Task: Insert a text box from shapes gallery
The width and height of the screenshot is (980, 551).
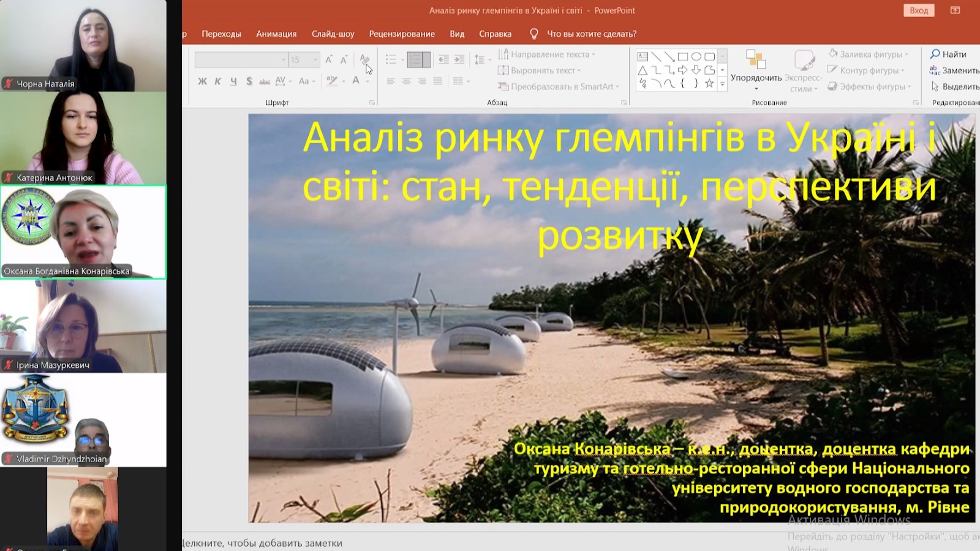Action: click(x=643, y=56)
